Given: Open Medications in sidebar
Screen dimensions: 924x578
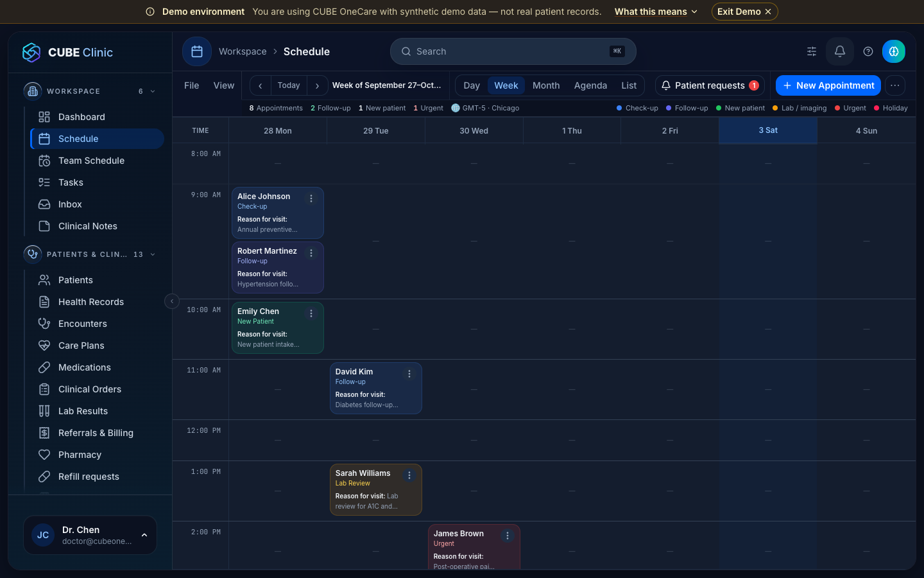Looking at the screenshot, I should click(x=97, y=367).
